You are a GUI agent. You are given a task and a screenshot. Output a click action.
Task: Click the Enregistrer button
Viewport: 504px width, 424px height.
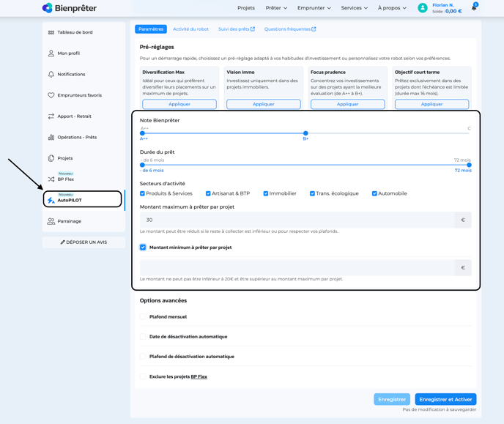pyautogui.click(x=392, y=399)
